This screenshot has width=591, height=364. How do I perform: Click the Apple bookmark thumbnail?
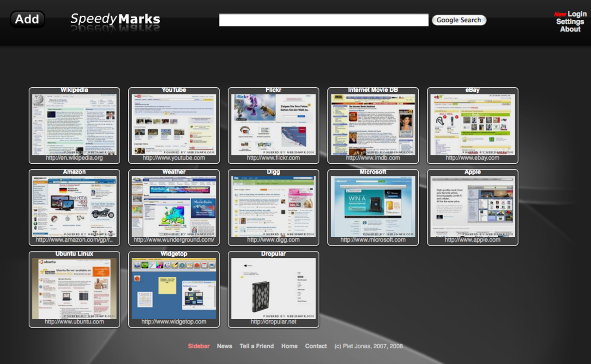click(x=472, y=206)
